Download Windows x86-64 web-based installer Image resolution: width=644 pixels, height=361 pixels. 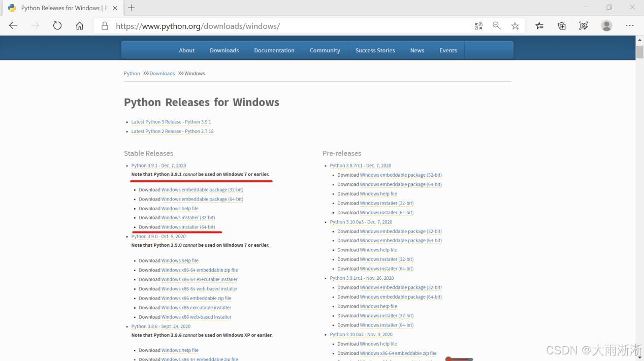coord(200,289)
